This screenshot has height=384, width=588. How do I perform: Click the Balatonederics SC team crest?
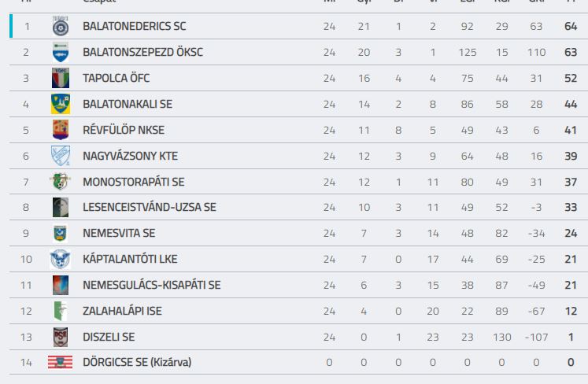click(x=61, y=26)
